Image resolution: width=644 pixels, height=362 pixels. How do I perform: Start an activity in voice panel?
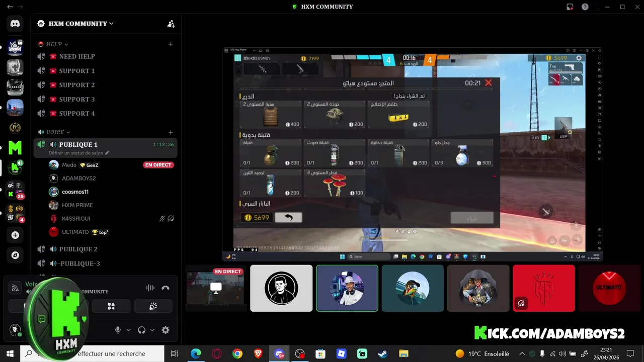111,306
